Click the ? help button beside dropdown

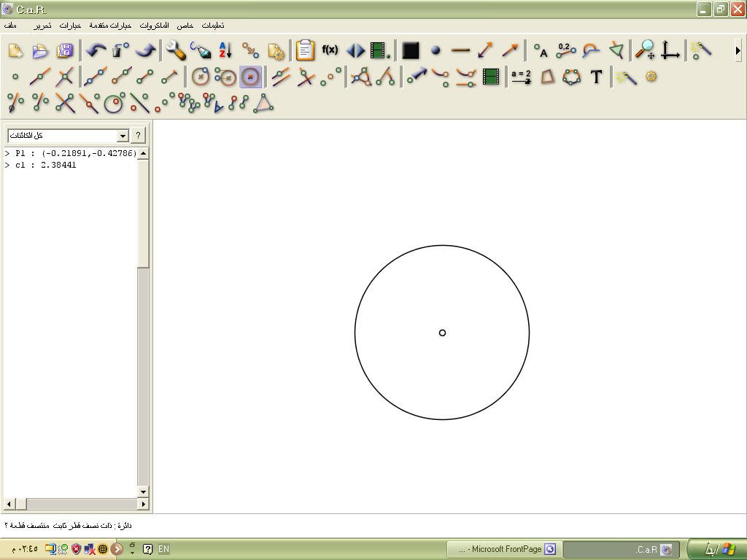coord(138,136)
